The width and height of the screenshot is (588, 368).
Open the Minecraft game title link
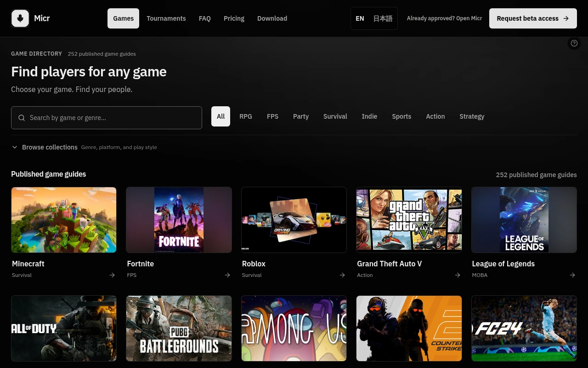[28, 264]
